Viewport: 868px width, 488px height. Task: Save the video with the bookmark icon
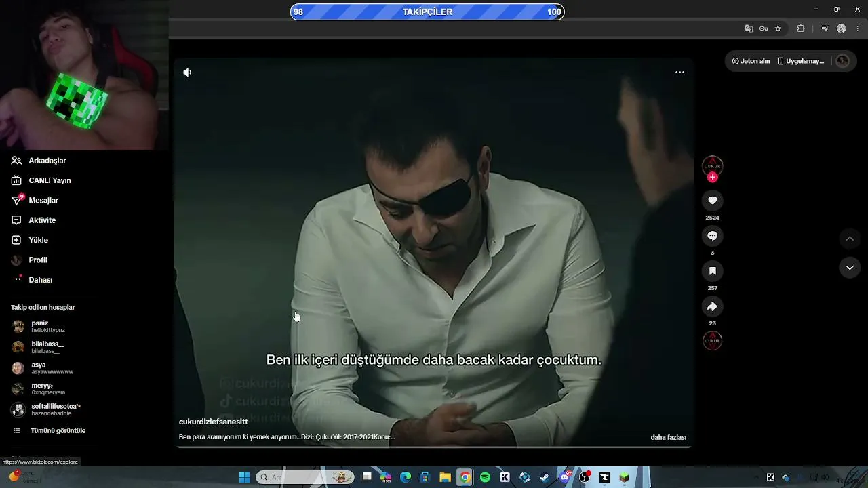[712, 271]
